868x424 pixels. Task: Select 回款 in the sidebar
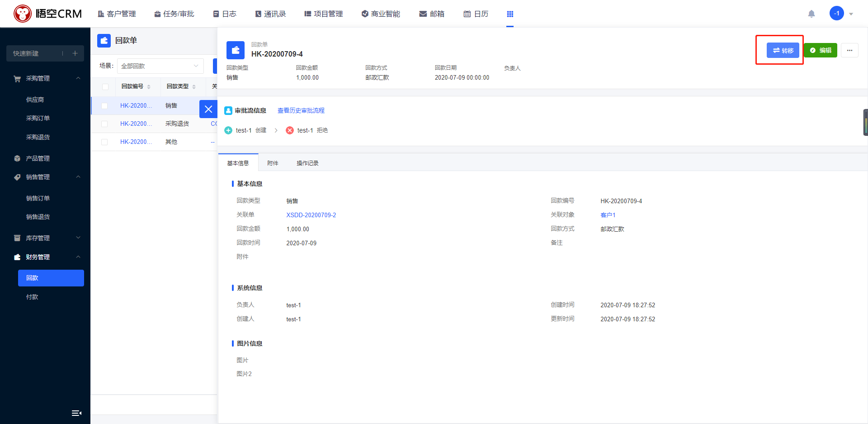[x=51, y=278]
